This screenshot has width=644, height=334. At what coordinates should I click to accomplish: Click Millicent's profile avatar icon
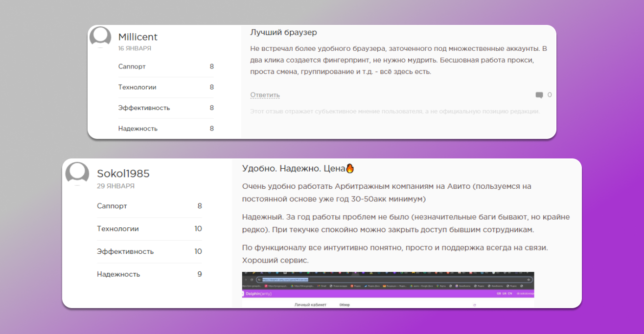pos(100,37)
